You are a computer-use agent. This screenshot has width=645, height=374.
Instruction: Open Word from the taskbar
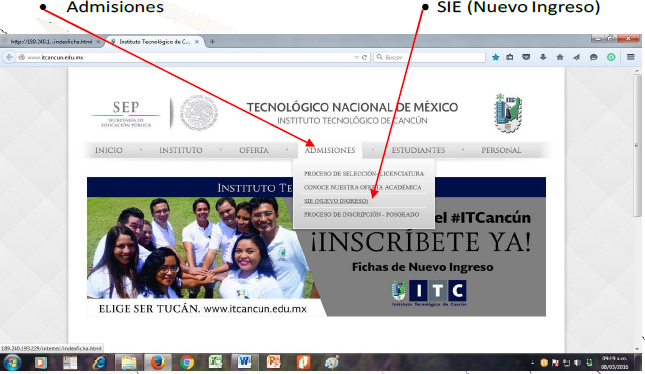point(244,362)
